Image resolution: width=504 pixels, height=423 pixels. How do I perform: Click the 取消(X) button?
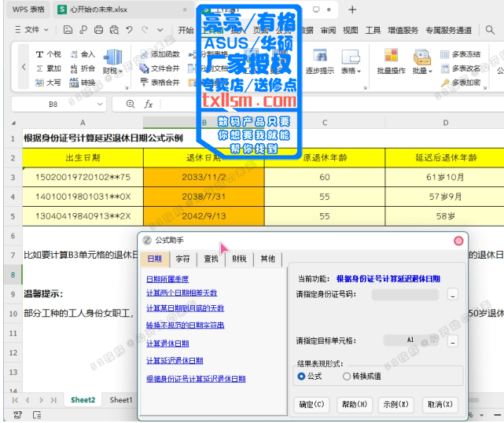coord(440,405)
